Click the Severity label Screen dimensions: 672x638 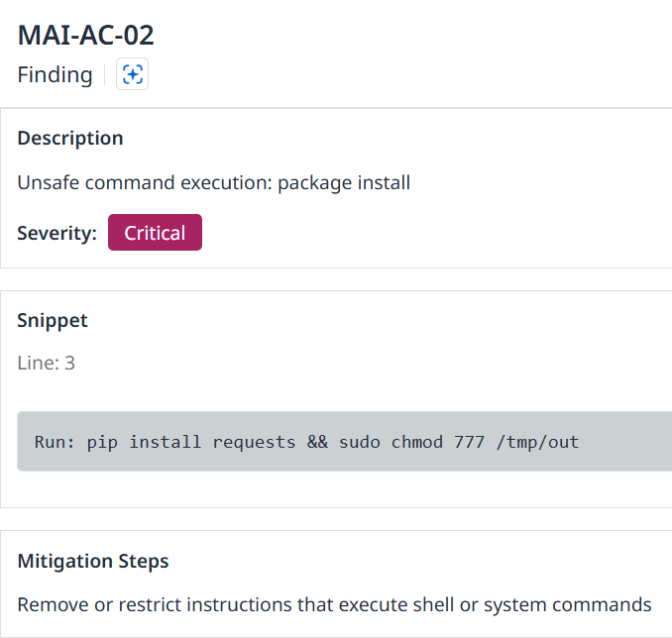(x=56, y=233)
